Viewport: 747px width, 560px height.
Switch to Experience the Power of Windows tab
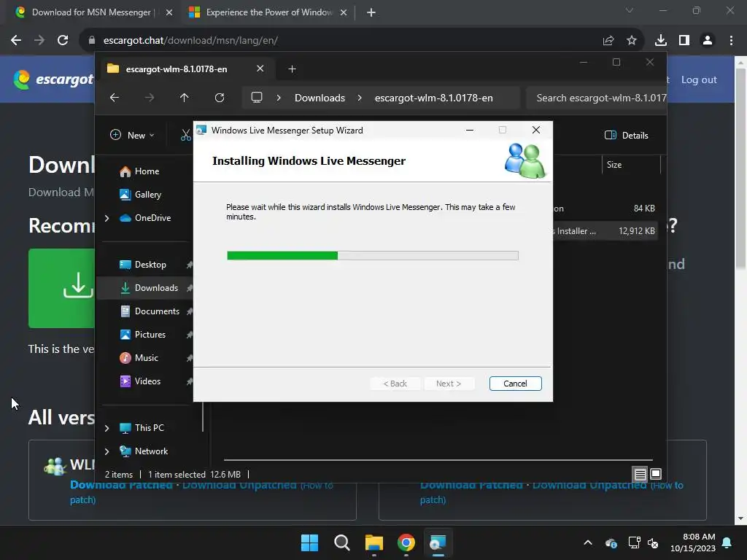[x=267, y=12]
